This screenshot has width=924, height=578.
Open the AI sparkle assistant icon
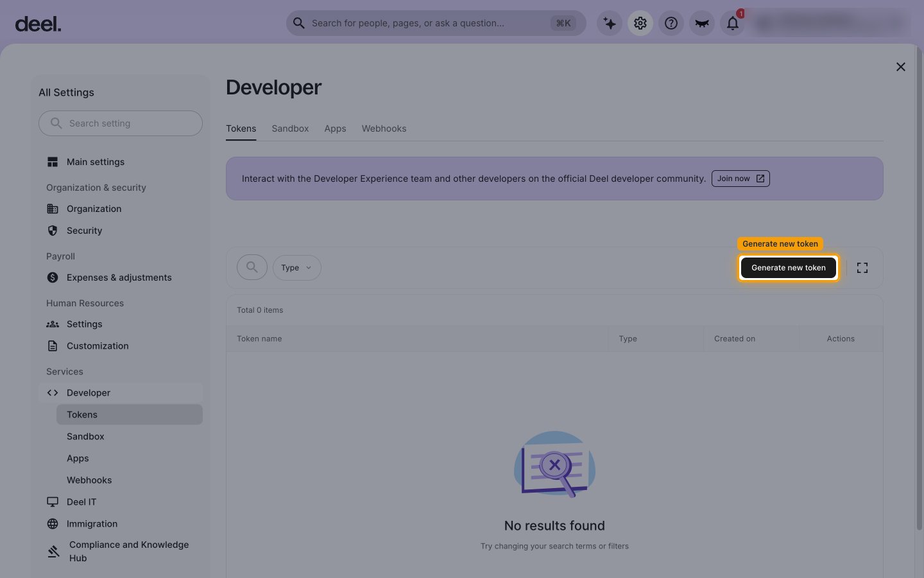609,23
